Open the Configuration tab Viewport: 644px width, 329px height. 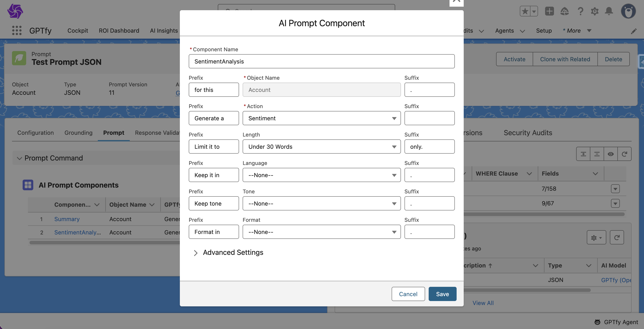point(35,133)
